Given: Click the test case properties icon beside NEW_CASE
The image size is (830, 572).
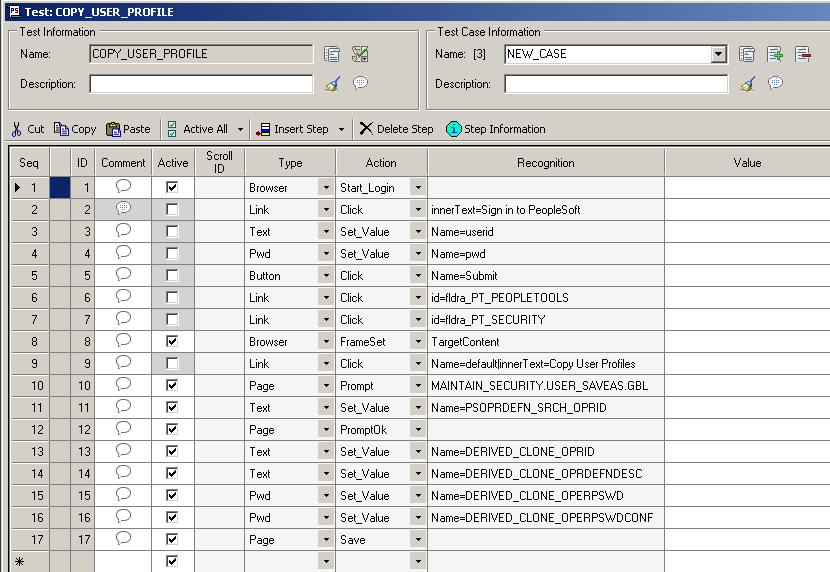Looking at the screenshot, I should [747, 54].
